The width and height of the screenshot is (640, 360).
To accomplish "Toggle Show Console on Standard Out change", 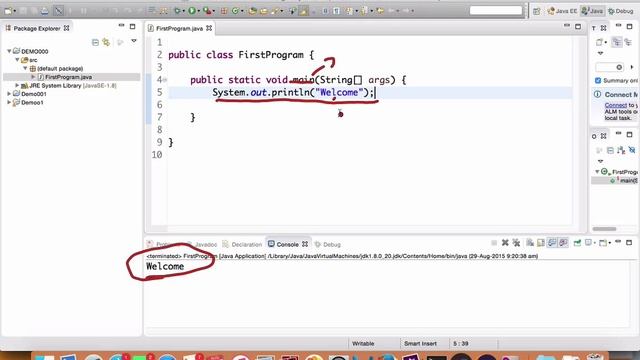I will pos(552,243).
